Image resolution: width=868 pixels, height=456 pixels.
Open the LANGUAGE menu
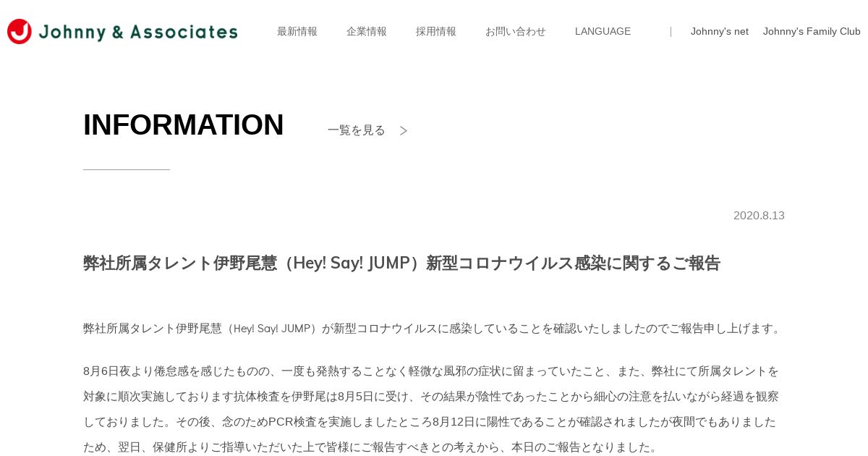(x=603, y=32)
